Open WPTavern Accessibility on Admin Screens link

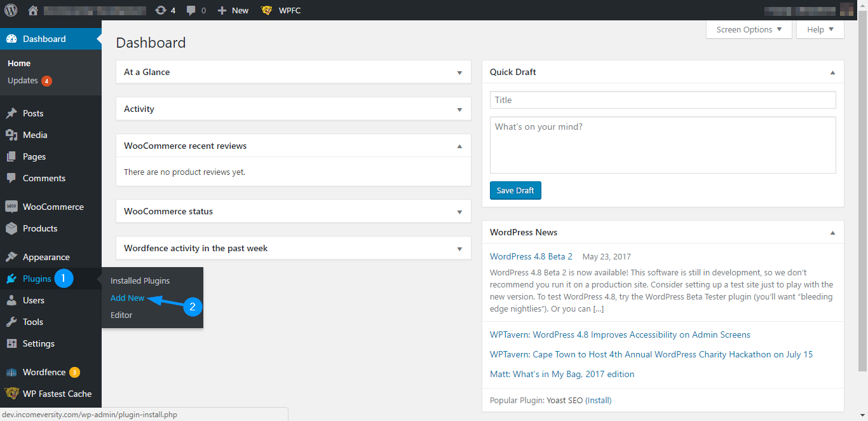(x=620, y=335)
